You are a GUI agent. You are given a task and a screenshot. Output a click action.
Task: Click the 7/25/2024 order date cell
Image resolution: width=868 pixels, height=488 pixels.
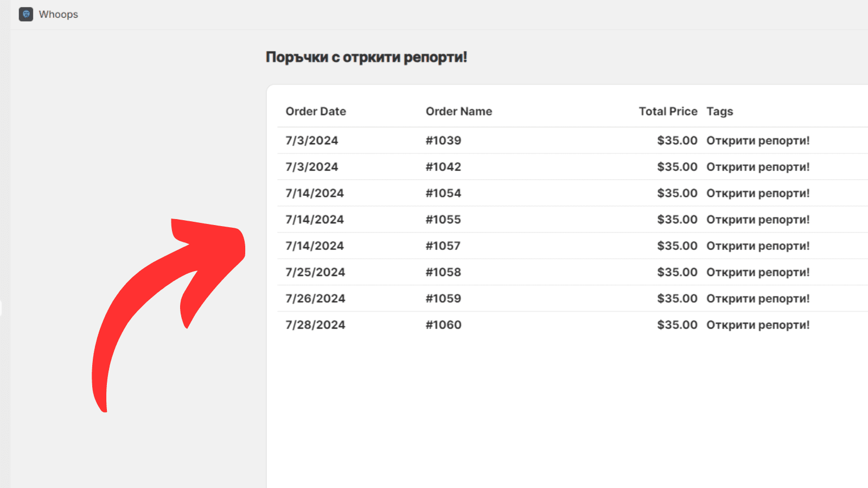315,272
